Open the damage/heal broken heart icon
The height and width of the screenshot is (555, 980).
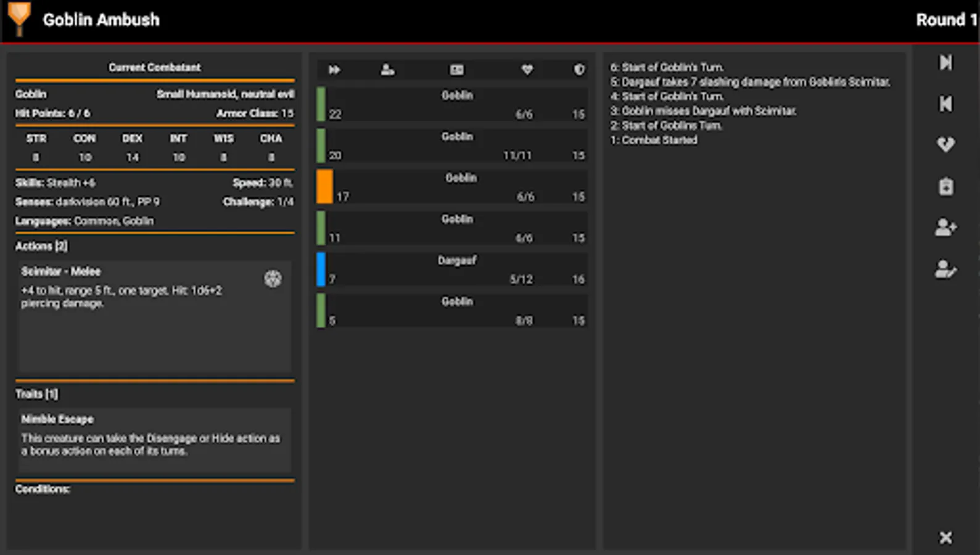945,144
